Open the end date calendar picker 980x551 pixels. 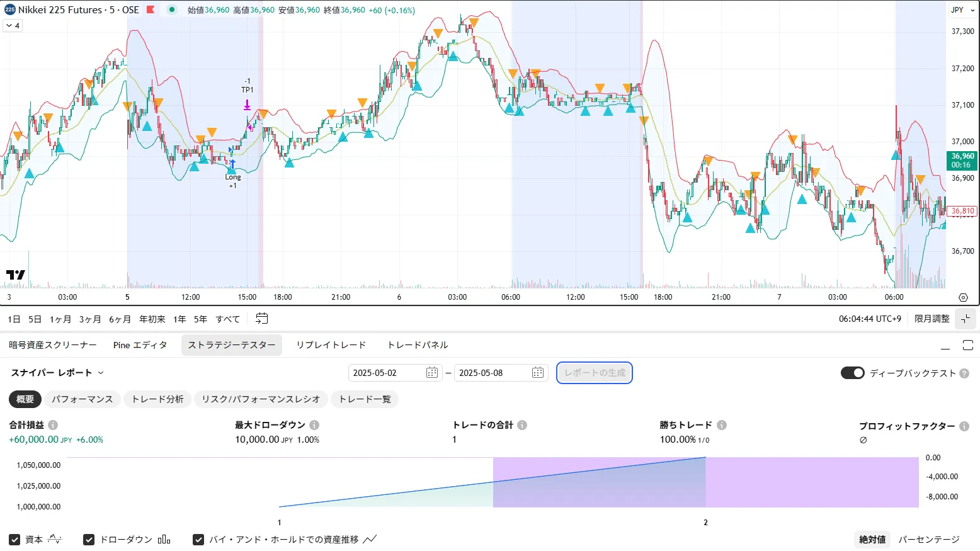(x=537, y=373)
